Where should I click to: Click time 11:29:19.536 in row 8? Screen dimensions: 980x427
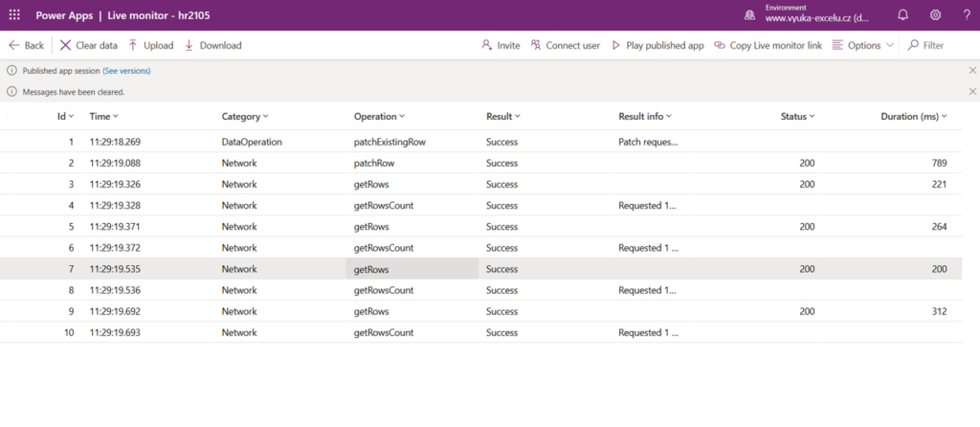tap(115, 290)
